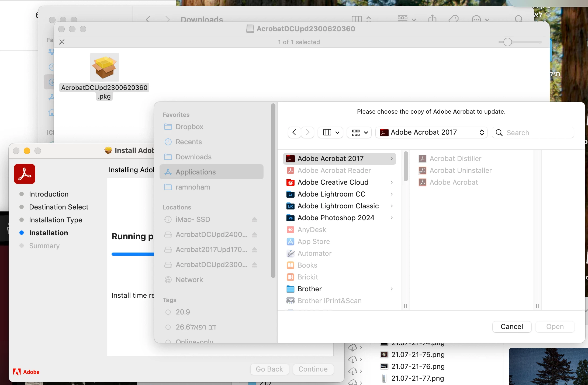Screen dimensions: 588x385
Task: Click the Adobe Photoshop 2024 folder icon
Action: click(x=290, y=218)
